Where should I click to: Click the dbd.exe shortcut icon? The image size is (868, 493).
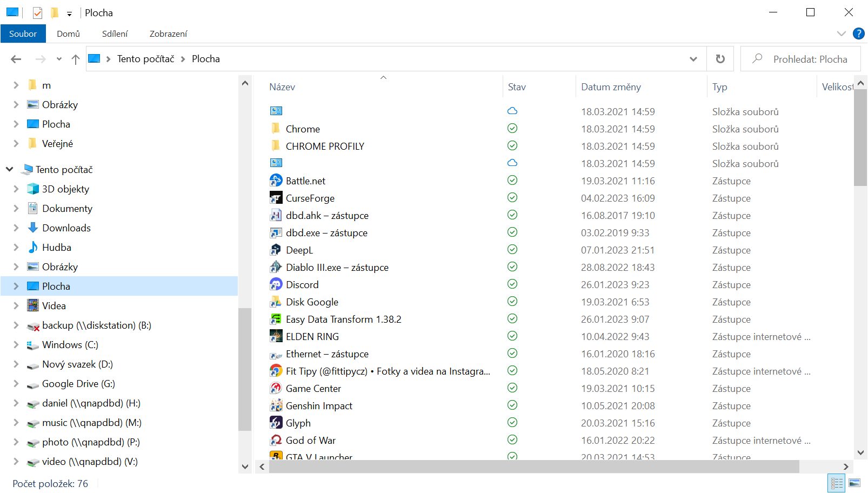pyautogui.click(x=276, y=232)
